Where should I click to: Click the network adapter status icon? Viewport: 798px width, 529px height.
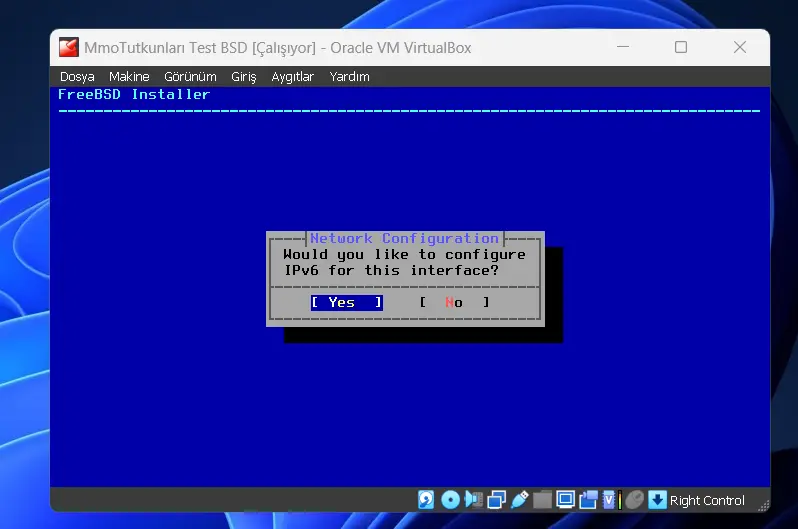497,500
